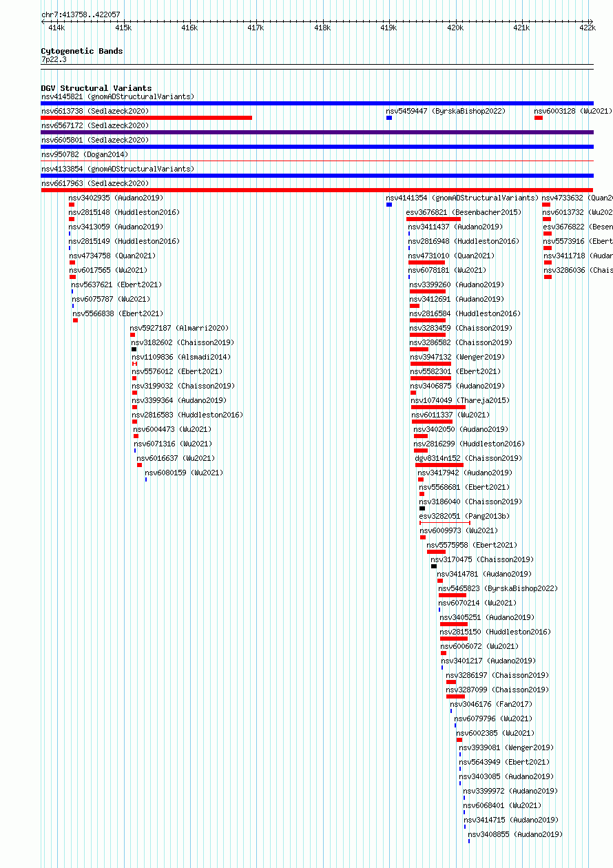The height and width of the screenshot is (868, 613).
Task: Open nsv6567172 (Sedlazeck2020) label
Action: 95,125
